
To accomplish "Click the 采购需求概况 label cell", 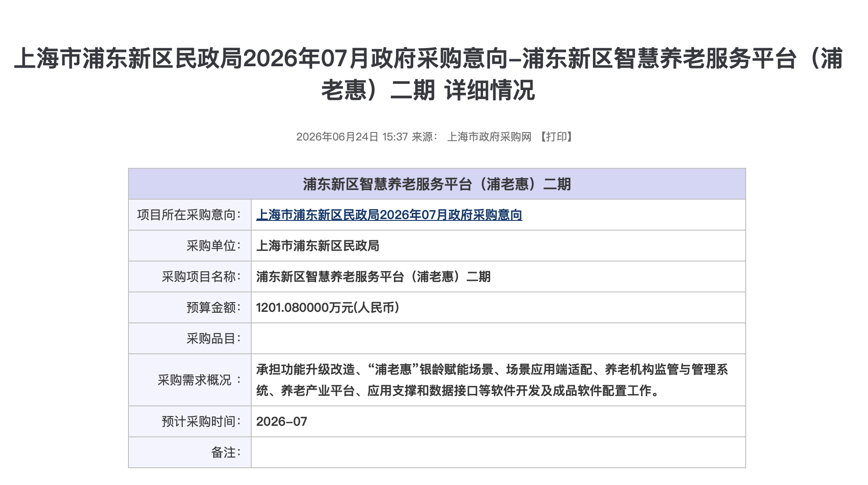I will (190, 380).
